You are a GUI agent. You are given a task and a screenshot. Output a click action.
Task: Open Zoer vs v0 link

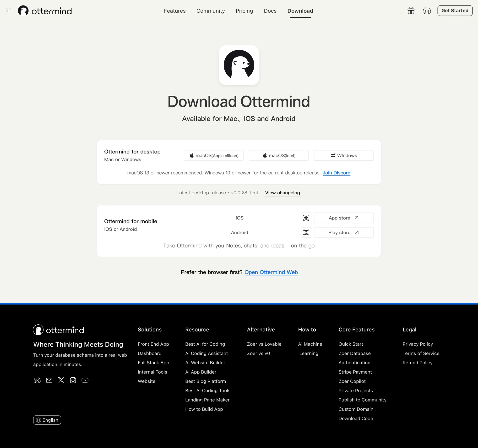pos(258,354)
